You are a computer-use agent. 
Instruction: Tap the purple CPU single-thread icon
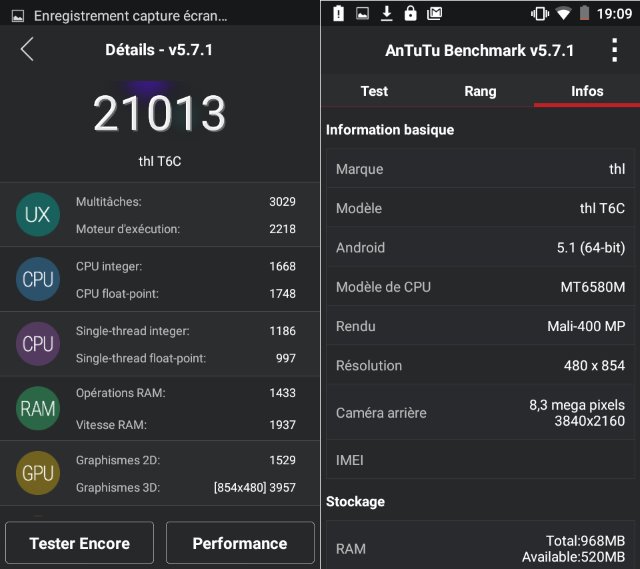tap(38, 344)
